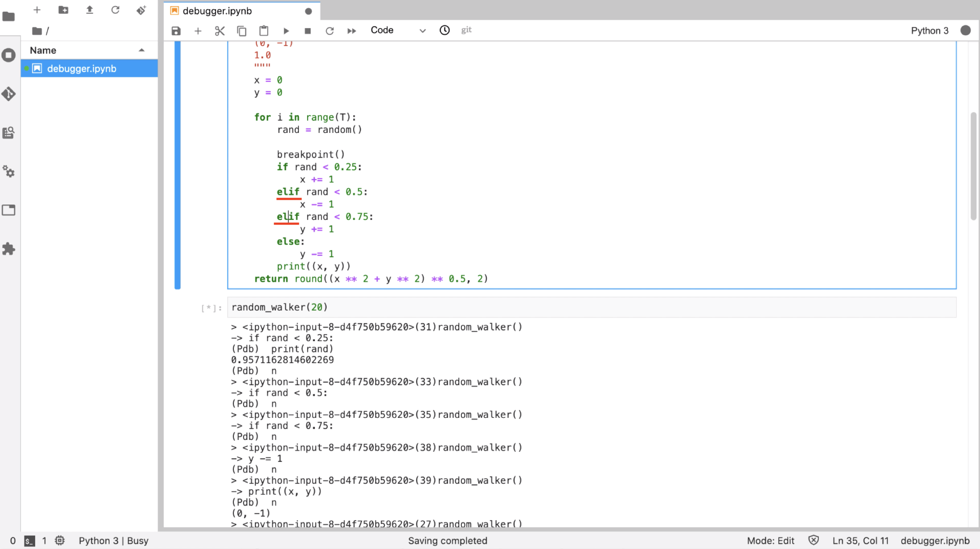The image size is (980, 549).
Task: Click the git button in notebook toolbar
Action: (x=466, y=30)
